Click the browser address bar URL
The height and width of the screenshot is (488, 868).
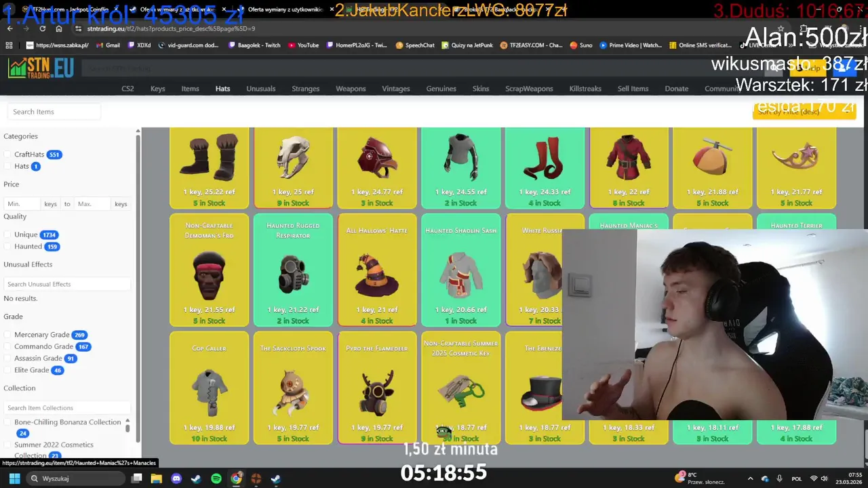click(x=171, y=28)
